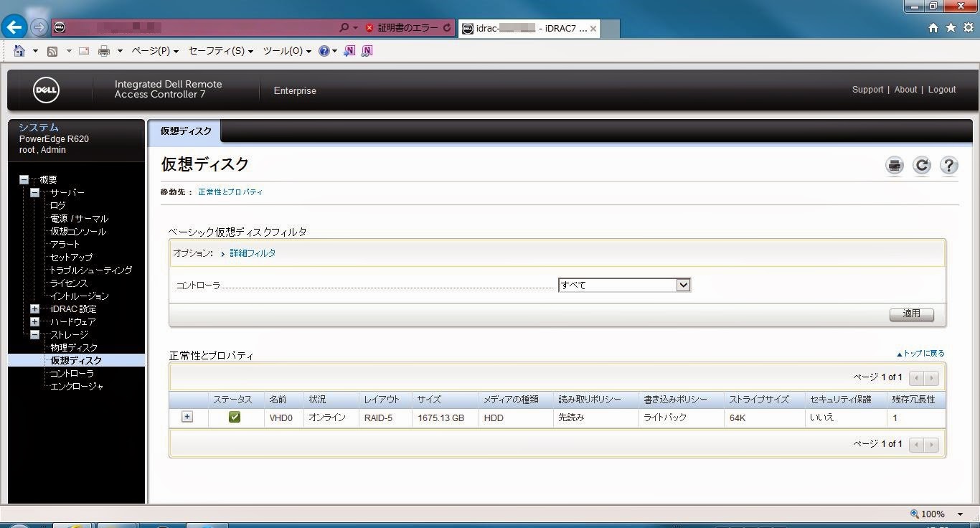The image size is (980, 528).
Task: Open 仮想コンソール in the tree
Action: click(x=77, y=232)
